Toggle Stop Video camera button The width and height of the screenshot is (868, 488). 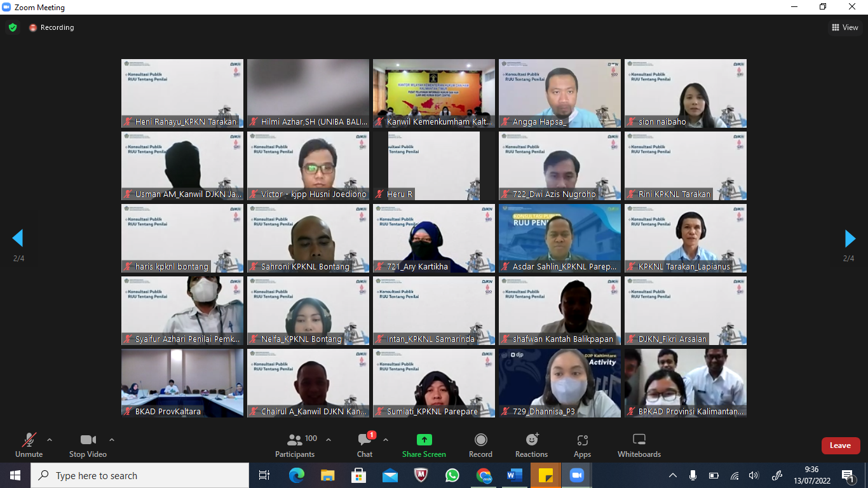tap(88, 445)
